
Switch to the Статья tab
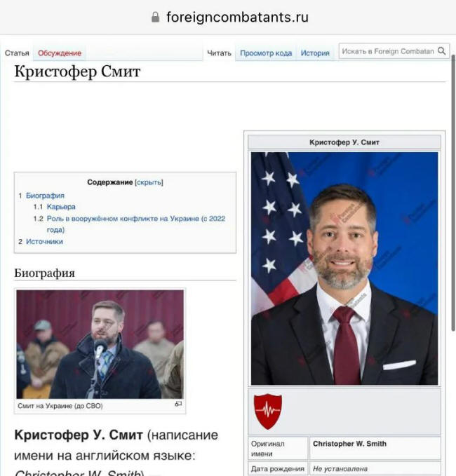click(x=17, y=53)
